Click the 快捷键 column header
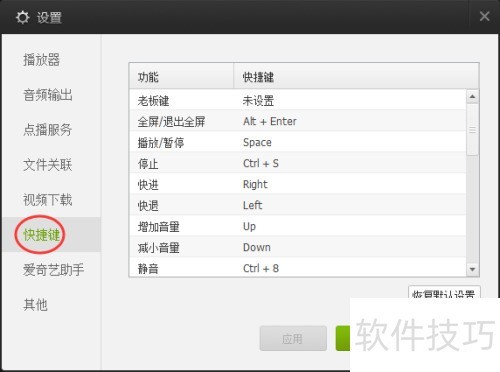Image resolution: width=500 pixels, height=372 pixels. pyautogui.click(x=356, y=76)
